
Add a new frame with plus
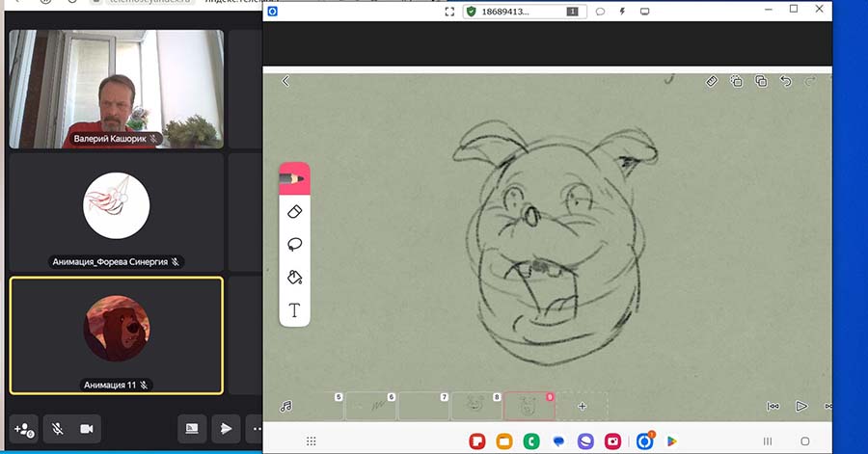(582, 407)
